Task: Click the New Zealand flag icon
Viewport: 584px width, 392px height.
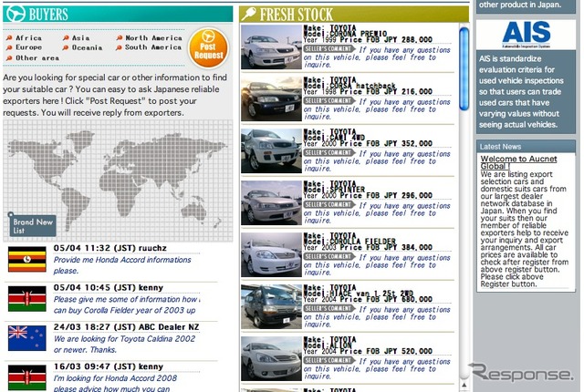Action: pos(27,338)
